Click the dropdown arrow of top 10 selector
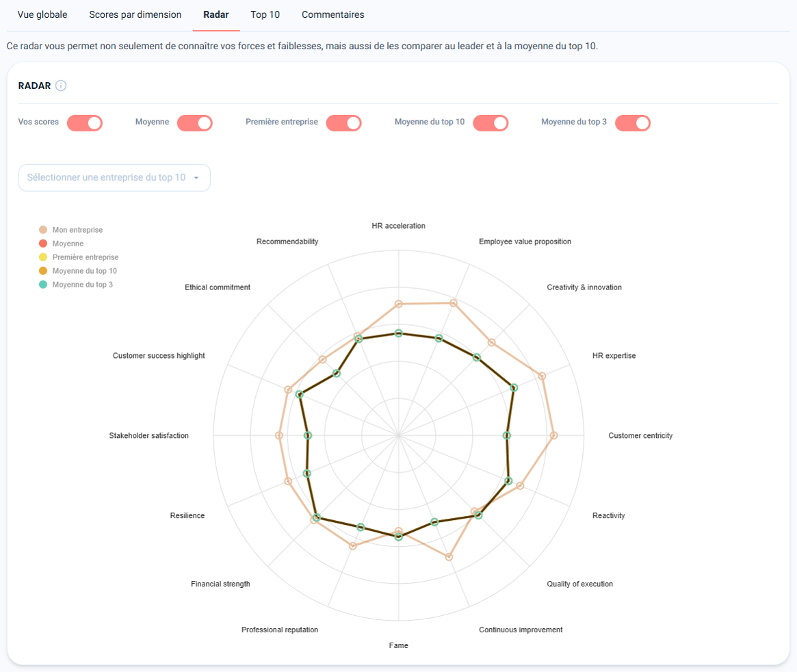Screen dimensions: 797x672 tap(196, 178)
